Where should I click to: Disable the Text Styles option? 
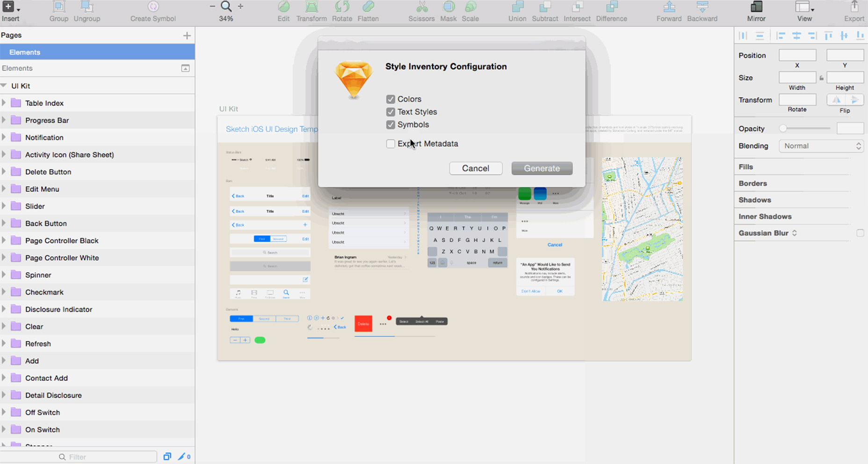[391, 112]
